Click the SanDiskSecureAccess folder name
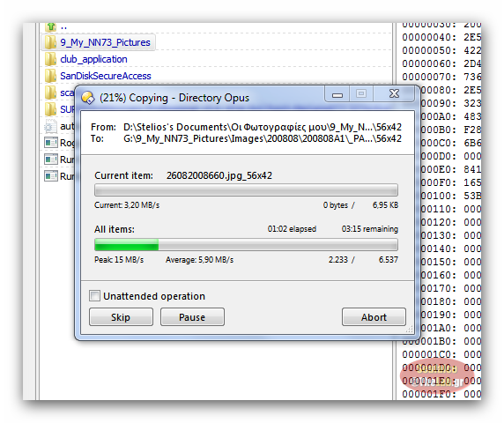 106,76
